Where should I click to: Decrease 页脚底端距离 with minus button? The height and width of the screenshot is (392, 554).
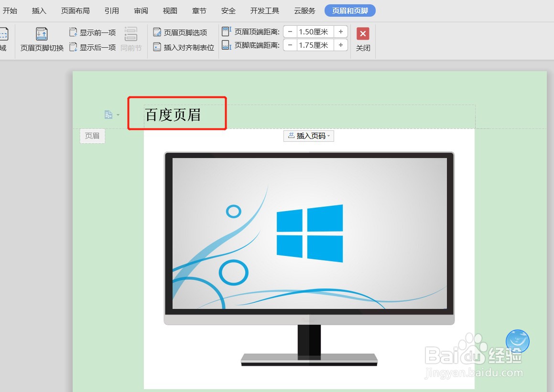tap(290, 45)
